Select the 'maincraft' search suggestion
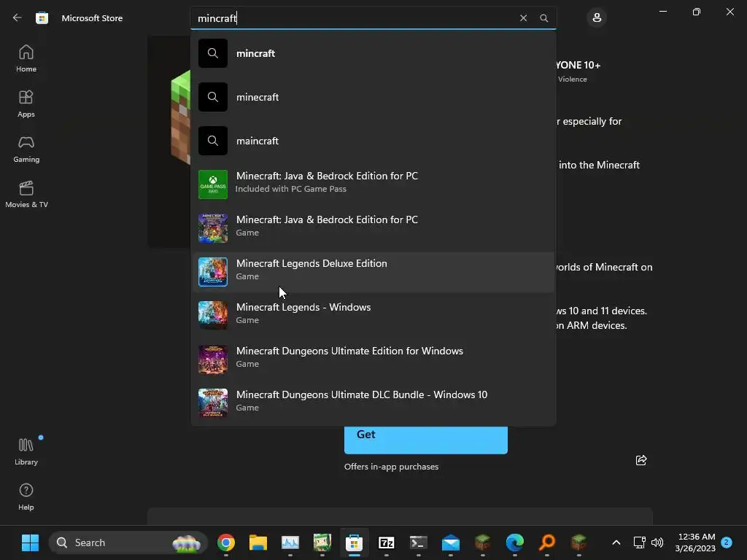 [373, 141]
